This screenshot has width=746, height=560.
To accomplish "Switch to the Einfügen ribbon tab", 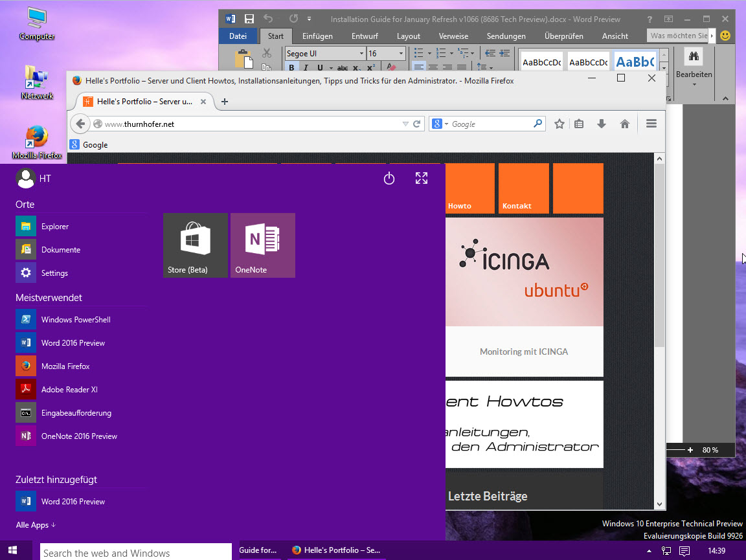I will point(317,36).
